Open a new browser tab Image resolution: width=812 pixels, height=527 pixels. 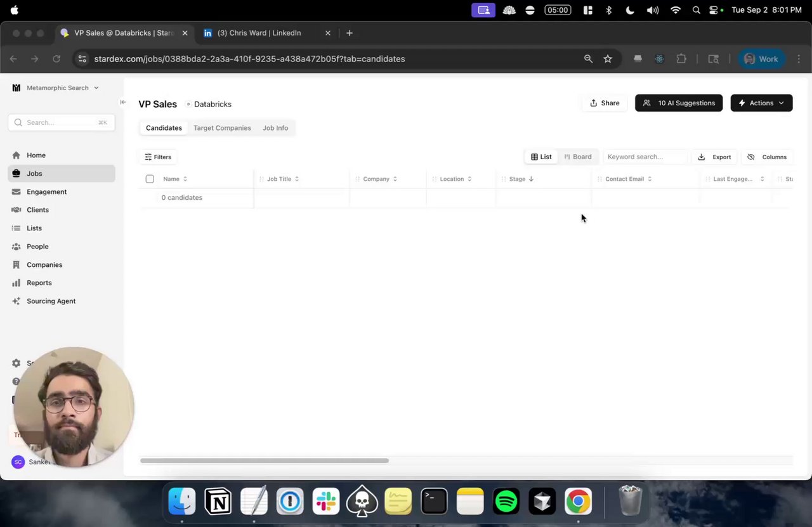tap(349, 33)
